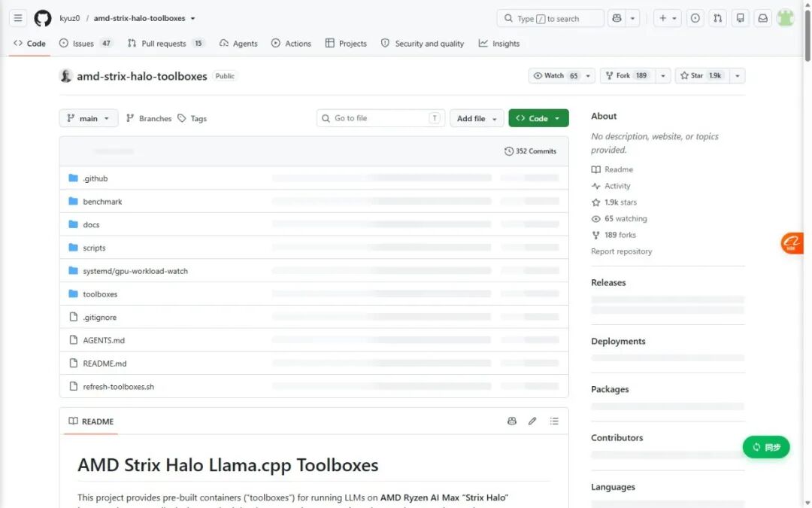The height and width of the screenshot is (508, 812).
Task: Open the 189 forks link
Action: coord(614,235)
